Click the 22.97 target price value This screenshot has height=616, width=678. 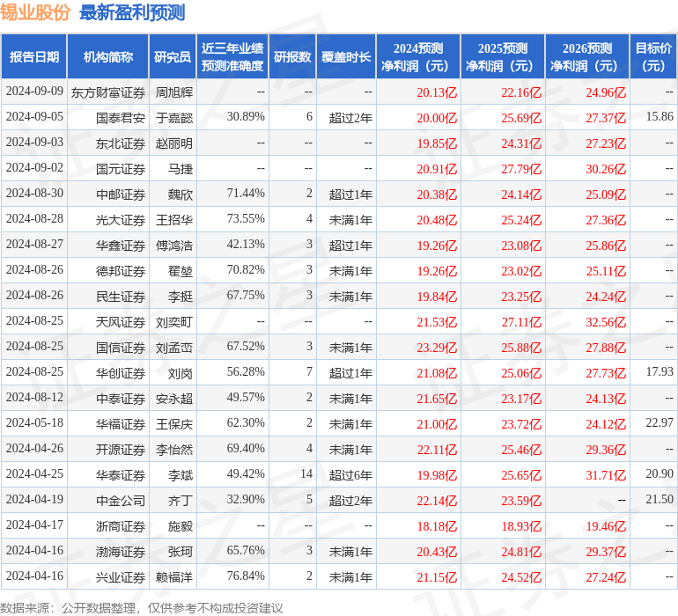659,424
